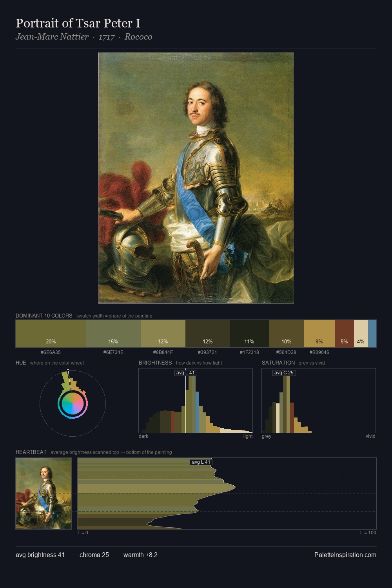Select the grey-green 15% swatch
The image size is (392, 588).
click(113, 334)
